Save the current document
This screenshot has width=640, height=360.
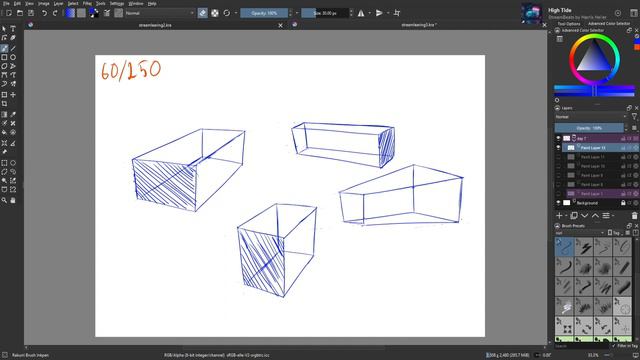[31, 13]
